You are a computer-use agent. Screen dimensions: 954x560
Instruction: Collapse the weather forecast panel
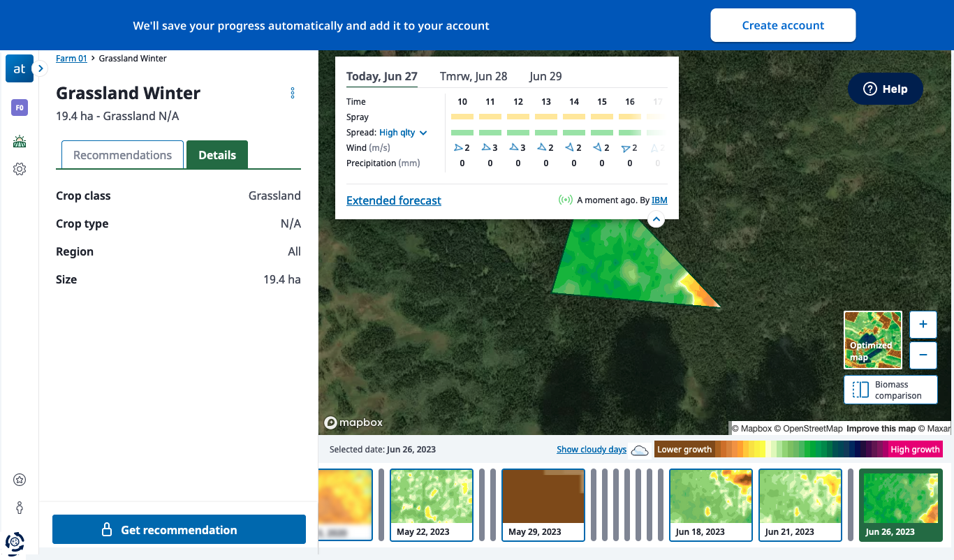click(656, 219)
